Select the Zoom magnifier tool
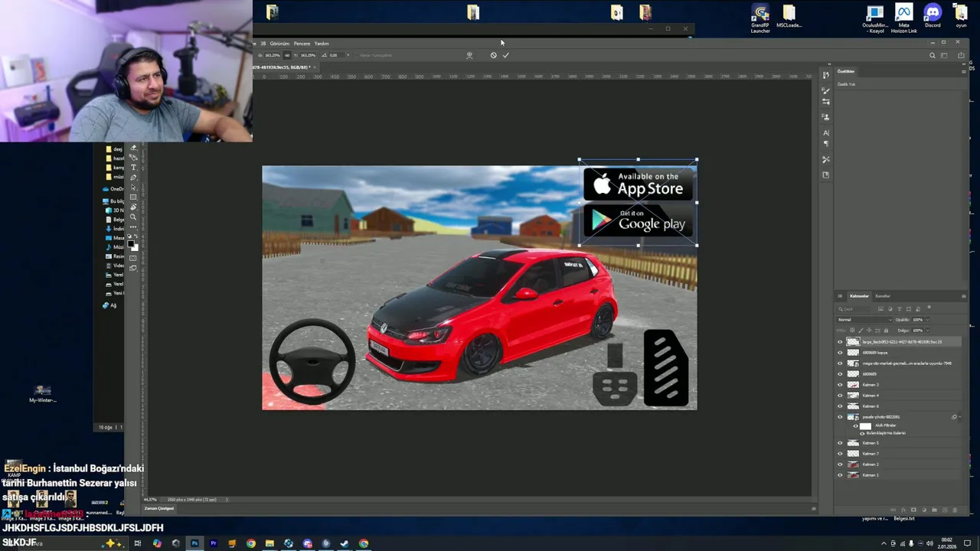The image size is (980, 551). point(133,217)
